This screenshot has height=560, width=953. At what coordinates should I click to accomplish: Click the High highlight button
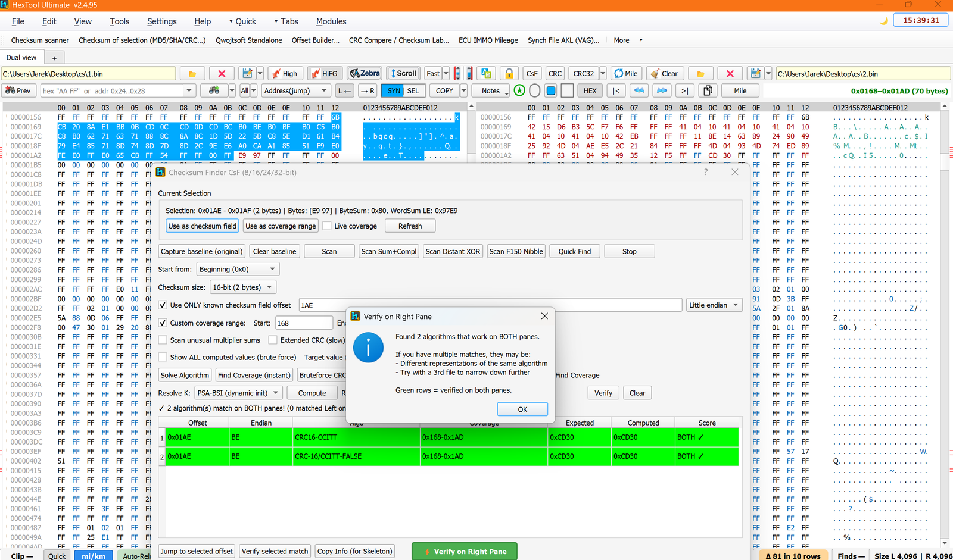pos(285,74)
